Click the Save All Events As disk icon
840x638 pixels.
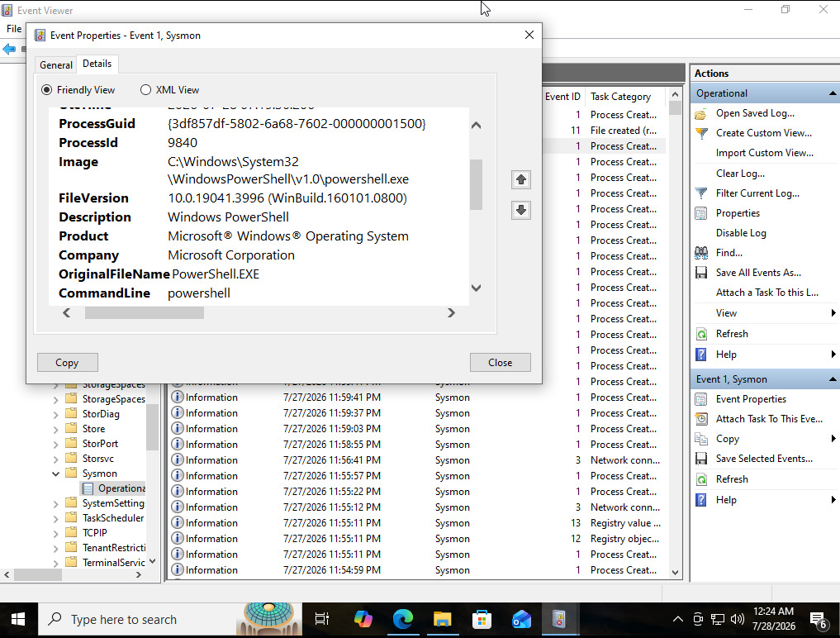[700, 273]
